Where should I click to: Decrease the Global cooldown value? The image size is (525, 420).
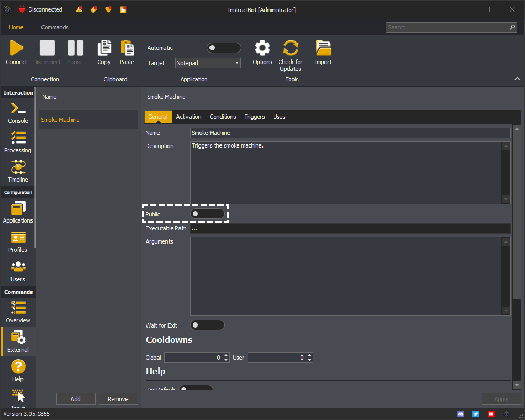226,360
